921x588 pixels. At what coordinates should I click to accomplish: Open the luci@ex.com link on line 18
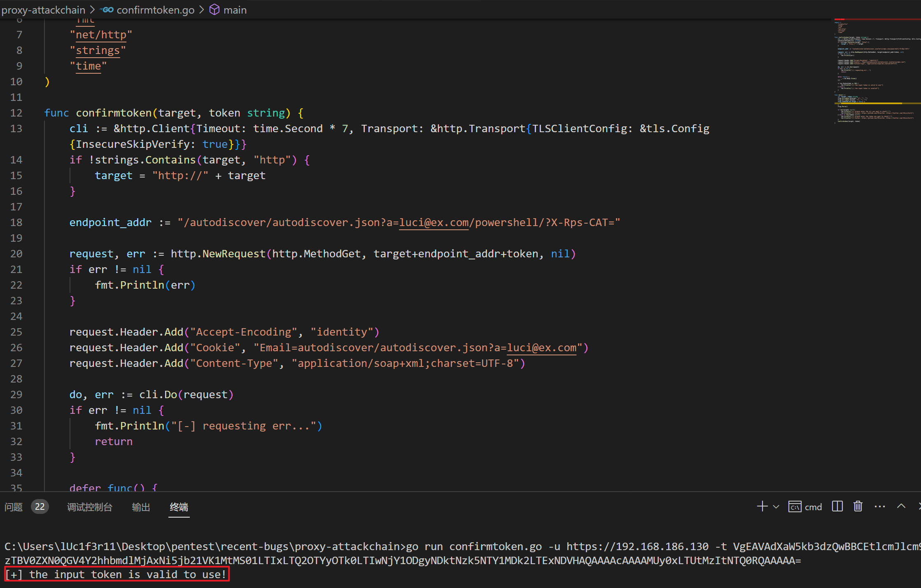coord(434,223)
